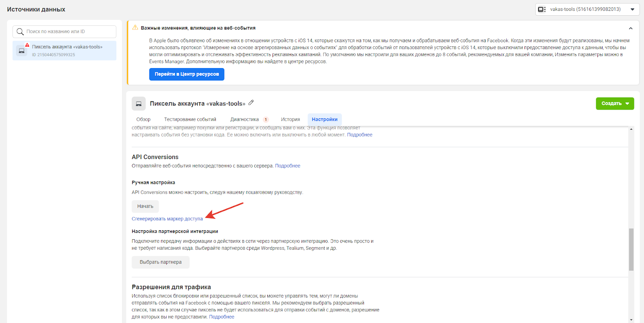This screenshot has width=644, height=323.
Task: Click the pencil icon to rename pixel
Action: coord(251,103)
